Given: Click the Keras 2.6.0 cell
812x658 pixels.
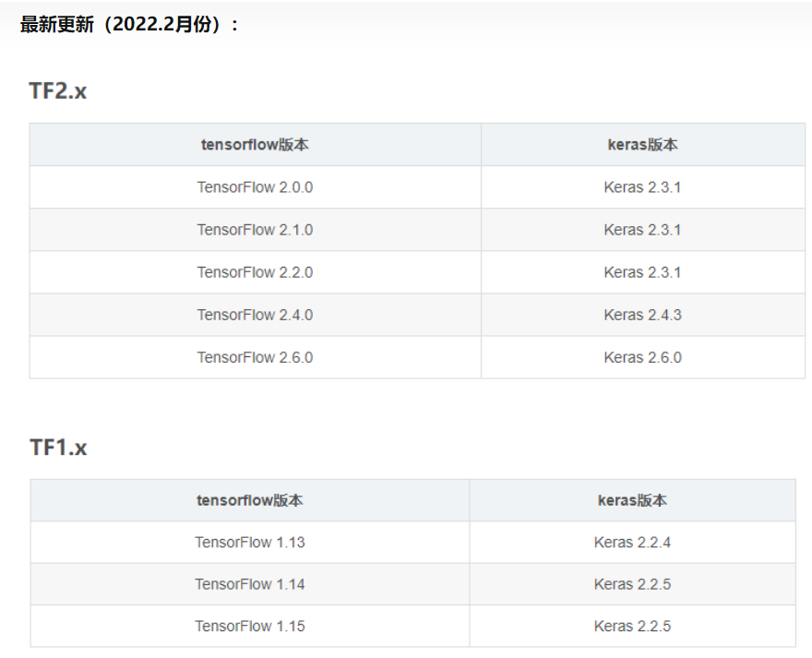Looking at the screenshot, I should coord(642,357).
